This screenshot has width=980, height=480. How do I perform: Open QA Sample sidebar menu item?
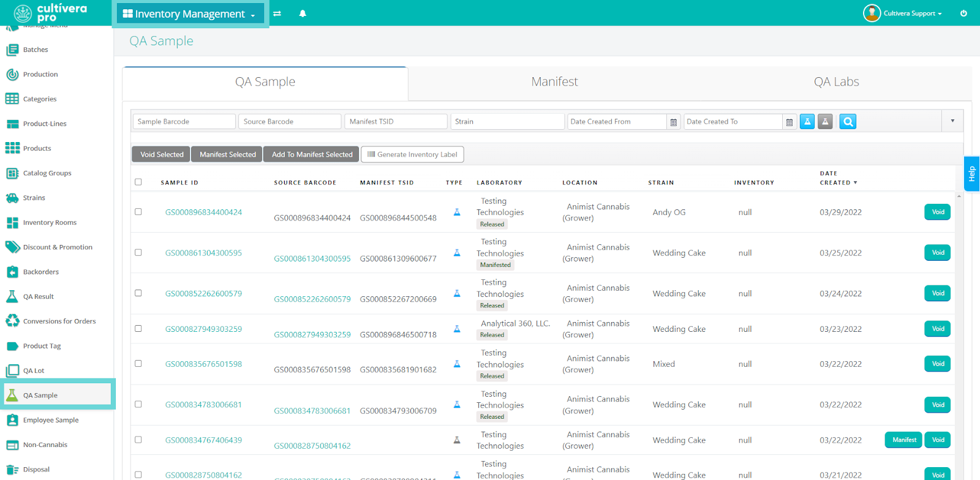point(58,395)
